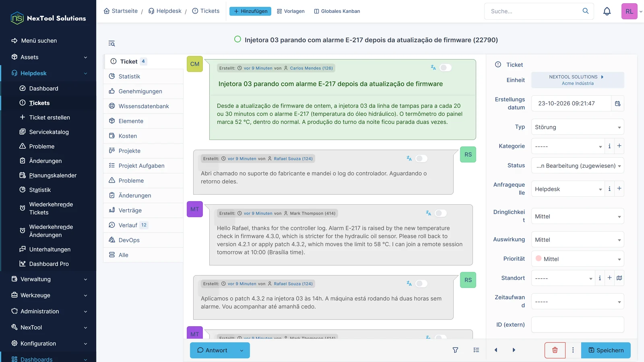Screen dimensions: 644x362
Task: Open calendar picker for Erstellungsdatum
Action: [x=618, y=103]
